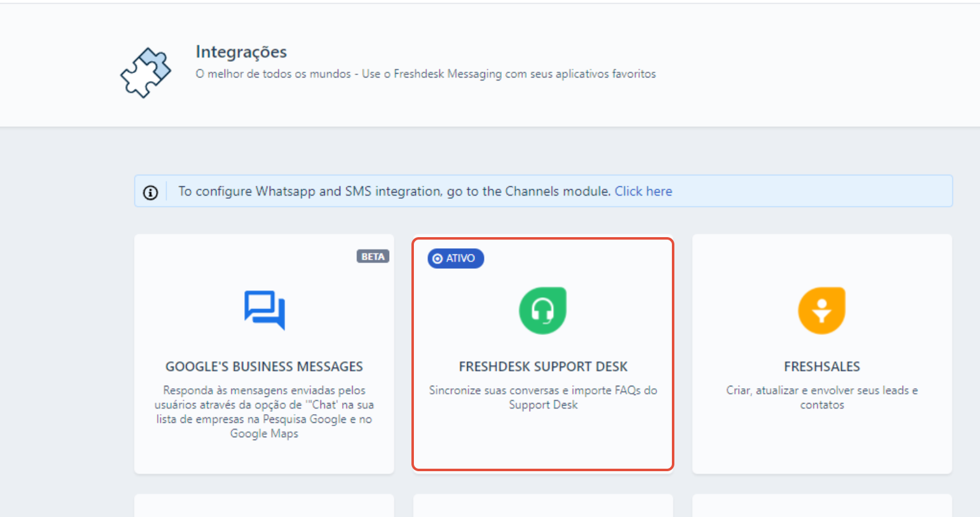Click the Integrações puzzle piece icon
This screenshot has height=517, width=980.
(x=145, y=72)
